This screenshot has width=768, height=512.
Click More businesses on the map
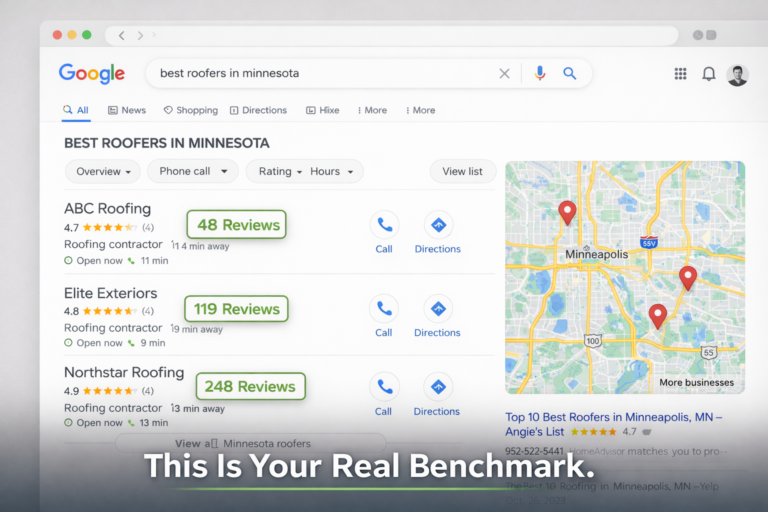point(696,382)
